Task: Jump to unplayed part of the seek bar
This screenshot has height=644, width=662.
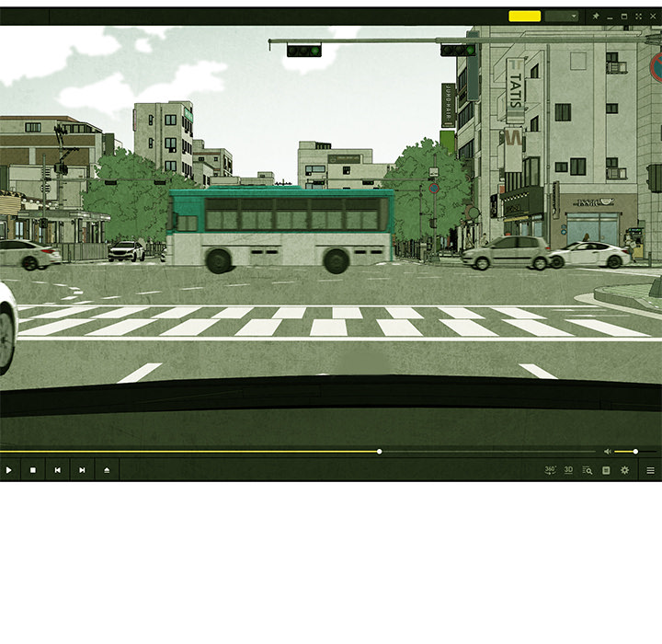Action: point(489,452)
